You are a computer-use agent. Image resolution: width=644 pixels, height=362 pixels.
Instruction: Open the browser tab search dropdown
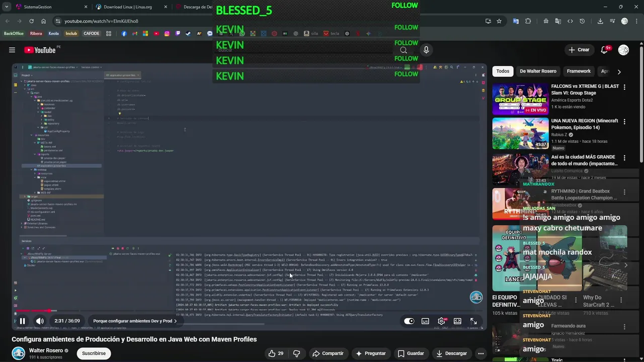(6, 7)
